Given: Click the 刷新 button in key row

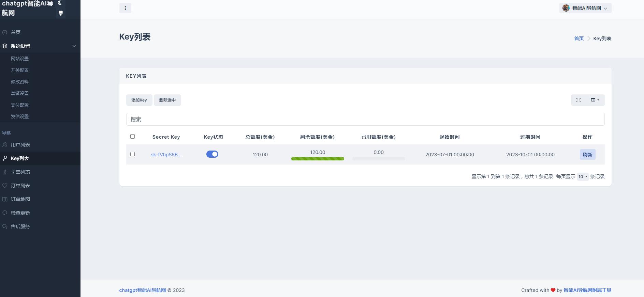Looking at the screenshot, I should [587, 155].
